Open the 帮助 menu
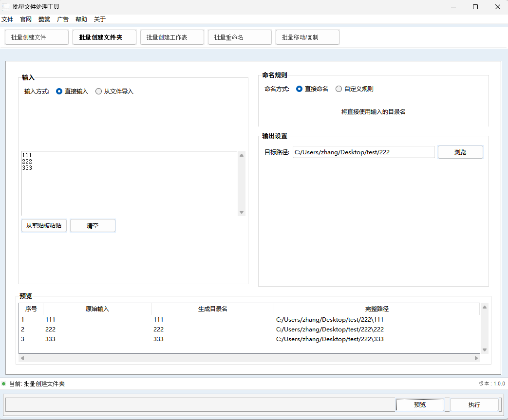This screenshot has width=508, height=420. click(81, 19)
